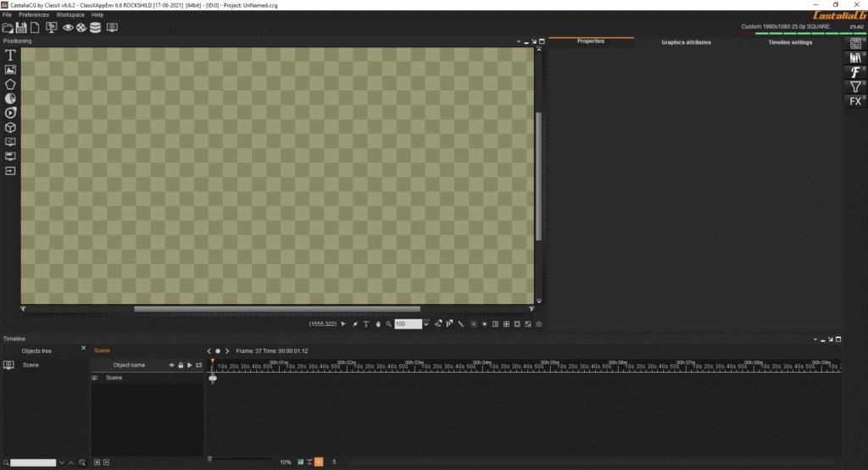This screenshot has width=868, height=470.
Task: Switch to the Timeline settings tab
Action: click(790, 41)
